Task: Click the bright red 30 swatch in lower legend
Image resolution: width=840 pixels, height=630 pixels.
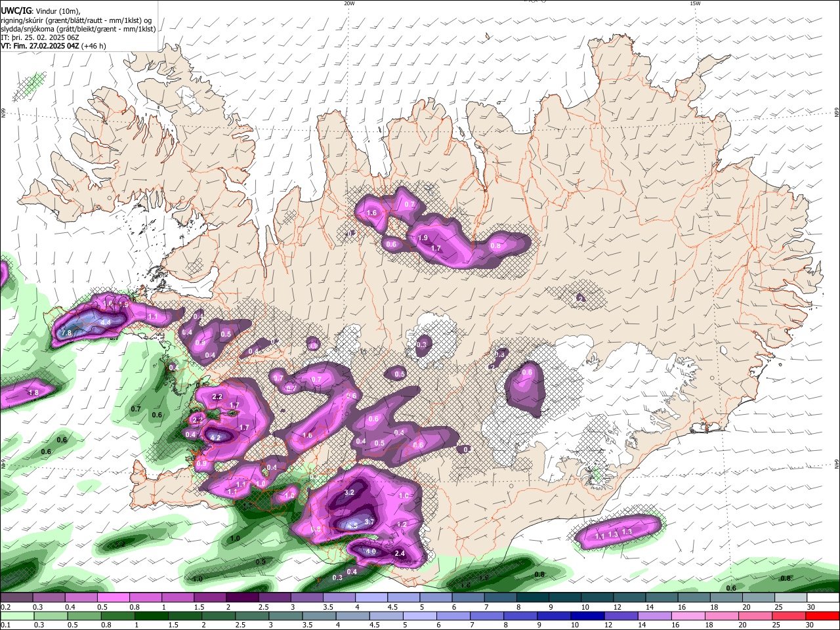Action: [x=822, y=616]
